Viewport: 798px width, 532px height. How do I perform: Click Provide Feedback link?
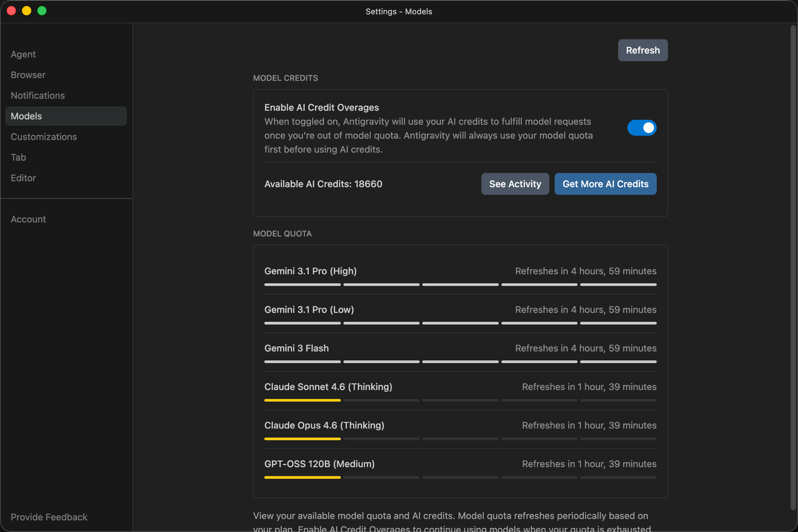[x=49, y=517]
